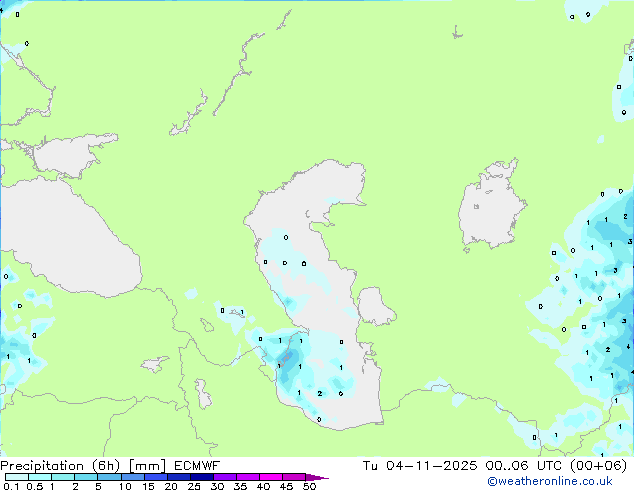
Task: Select the 35–40 mm legend swatch
Action: pos(248,477)
